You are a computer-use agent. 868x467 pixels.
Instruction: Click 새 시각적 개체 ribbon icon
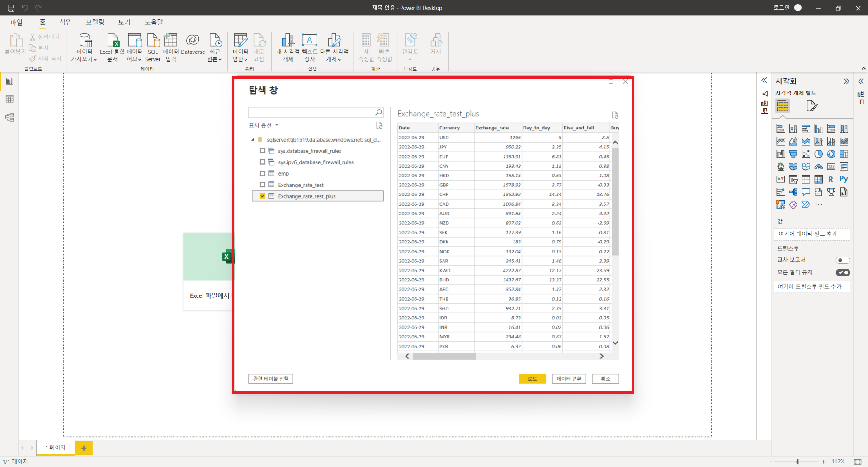click(288, 47)
